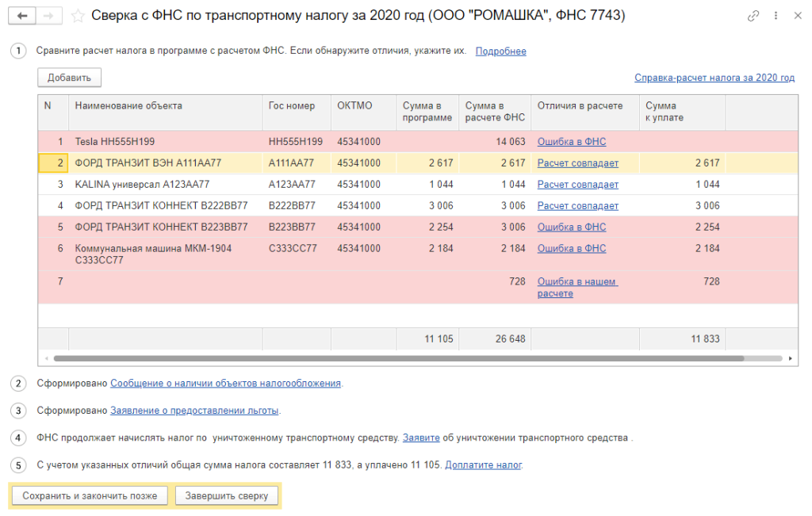The image size is (812, 516).
Task: Open "Заявление о предоставлении льготы" link
Action: 194,411
